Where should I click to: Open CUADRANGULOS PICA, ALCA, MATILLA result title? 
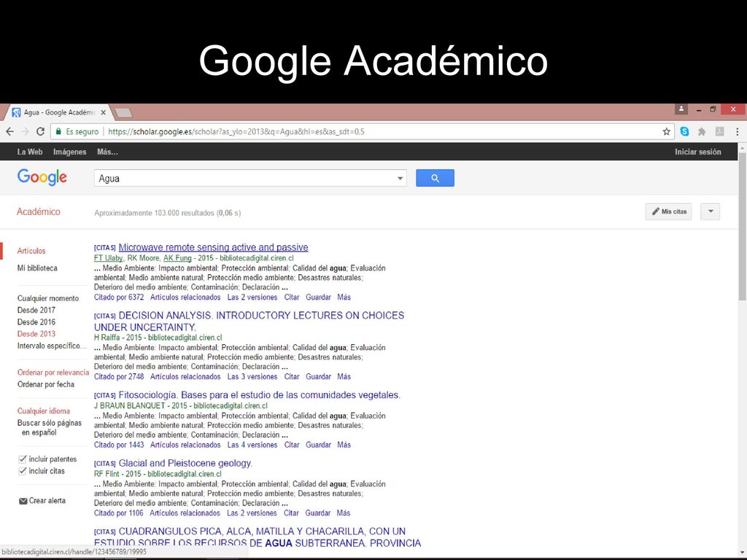pyautogui.click(x=258, y=537)
